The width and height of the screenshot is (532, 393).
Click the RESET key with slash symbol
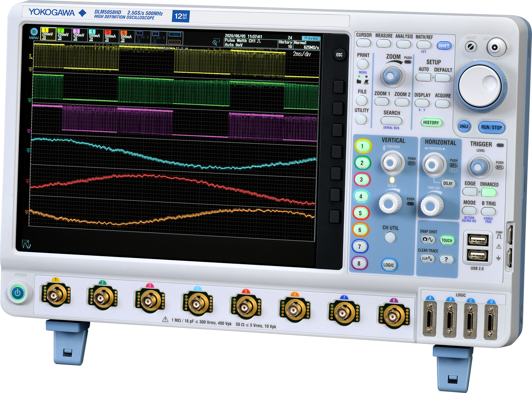(x=471, y=46)
